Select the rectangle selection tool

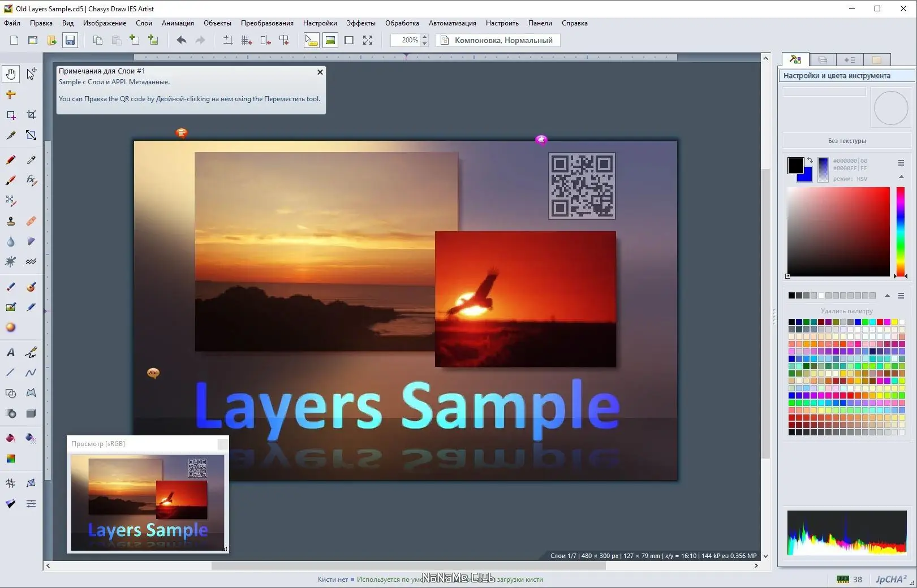pyautogui.click(x=11, y=115)
